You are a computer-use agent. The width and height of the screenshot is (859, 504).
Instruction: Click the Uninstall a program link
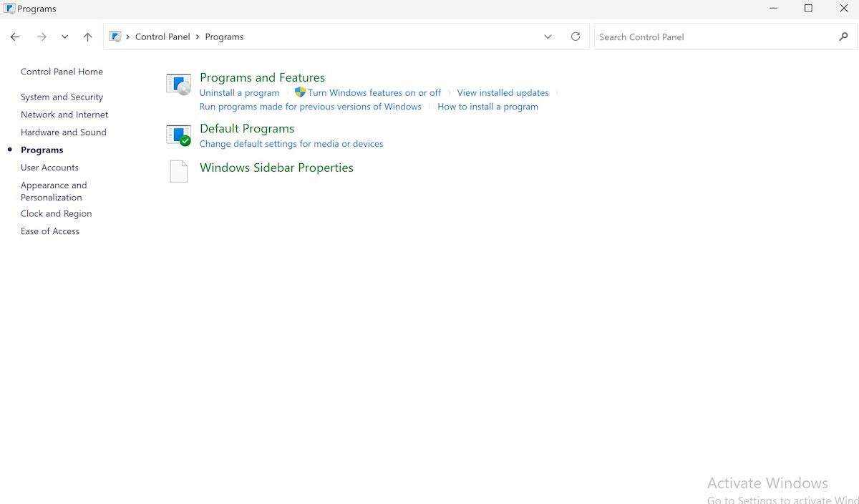[x=239, y=92]
